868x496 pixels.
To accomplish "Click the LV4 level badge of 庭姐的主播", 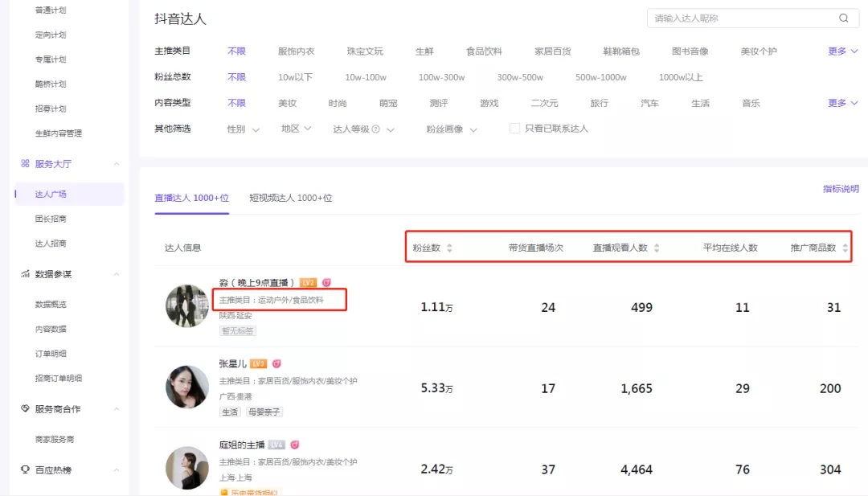I will (276, 445).
